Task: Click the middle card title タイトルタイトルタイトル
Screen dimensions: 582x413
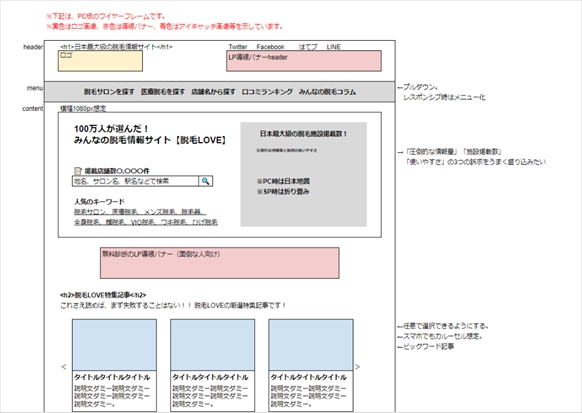Action: coord(210,377)
